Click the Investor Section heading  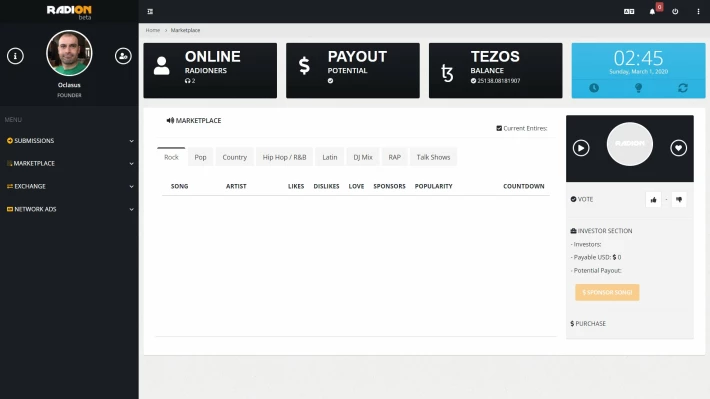click(601, 231)
